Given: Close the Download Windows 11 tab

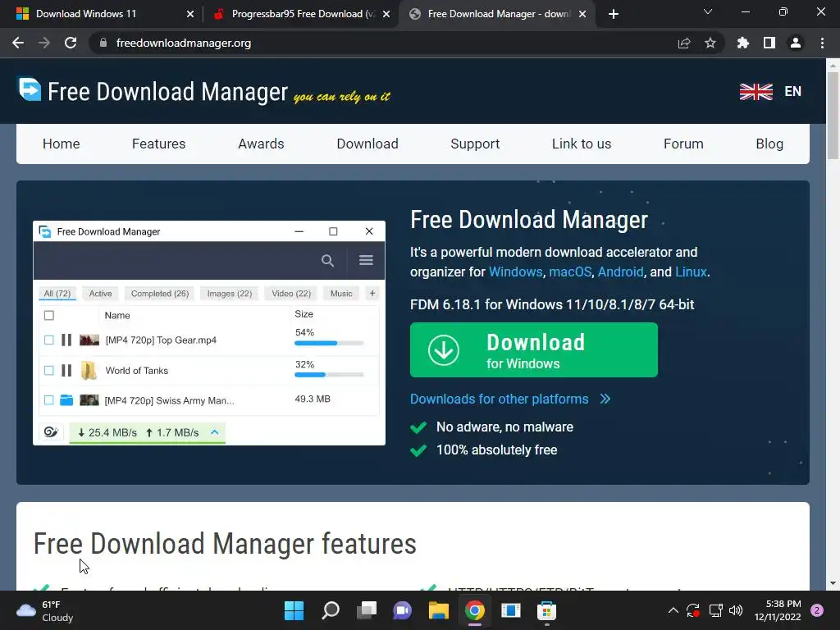Looking at the screenshot, I should click(190, 14).
